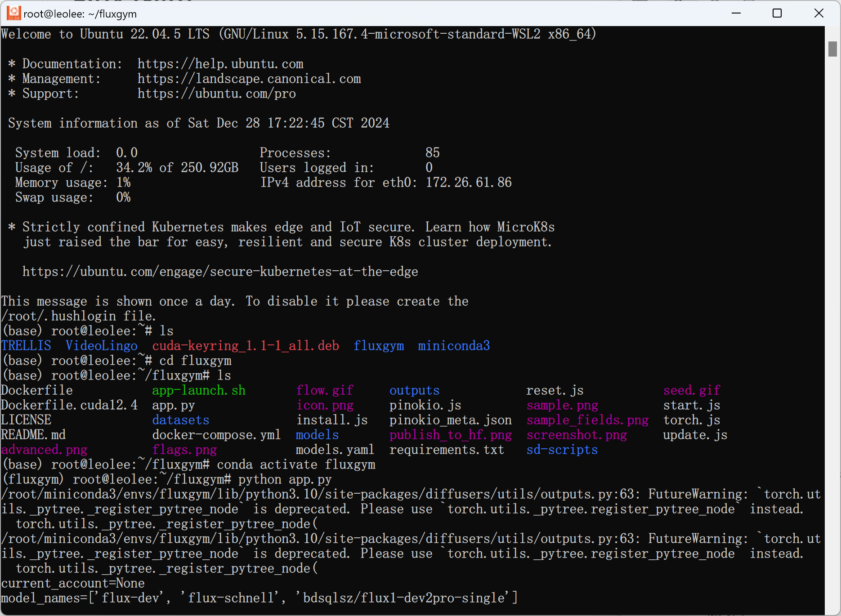The height and width of the screenshot is (616, 841).
Task: Click the flags.png file name
Action: pyautogui.click(x=184, y=450)
